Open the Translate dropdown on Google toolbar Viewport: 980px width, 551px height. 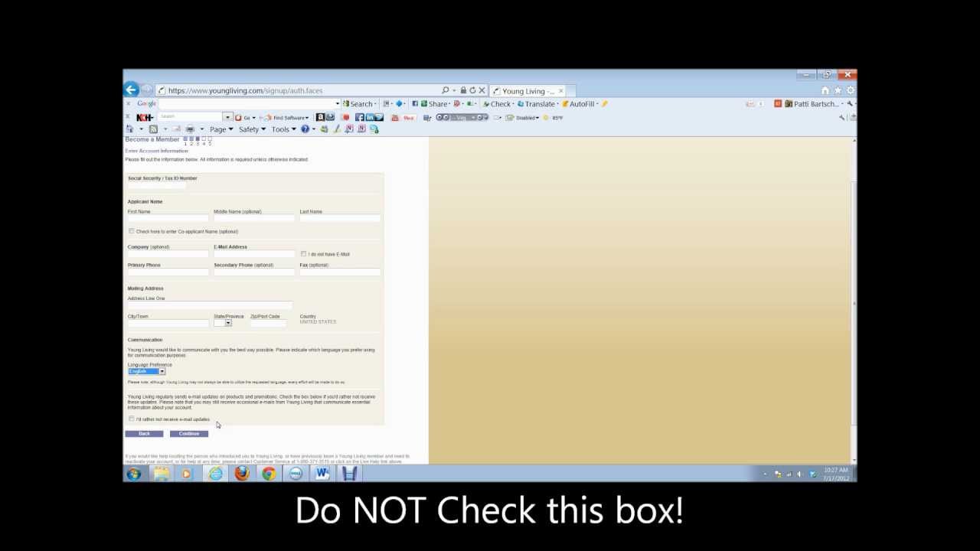click(538, 104)
